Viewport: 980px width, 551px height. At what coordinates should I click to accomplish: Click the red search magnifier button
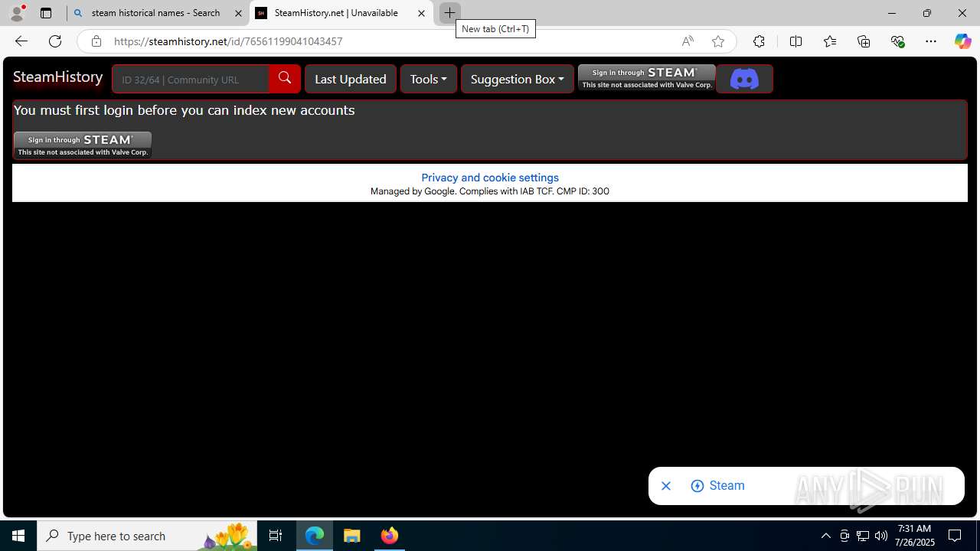click(x=285, y=79)
